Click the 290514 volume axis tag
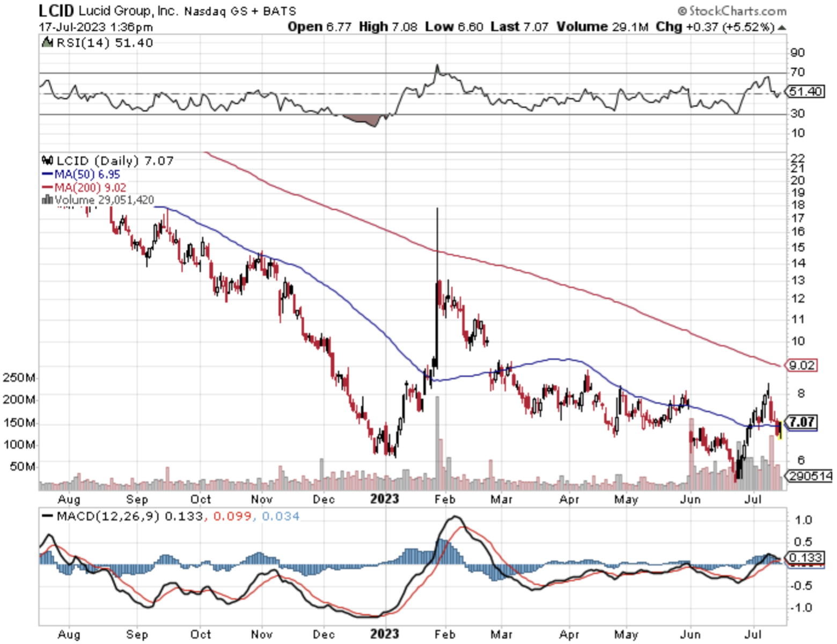 (x=810, y=475)
